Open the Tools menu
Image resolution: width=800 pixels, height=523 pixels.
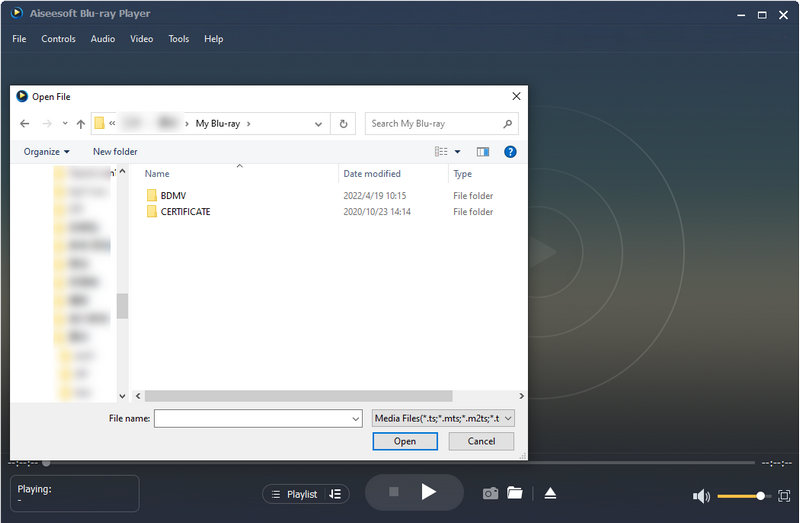click(x=178, y=39)
